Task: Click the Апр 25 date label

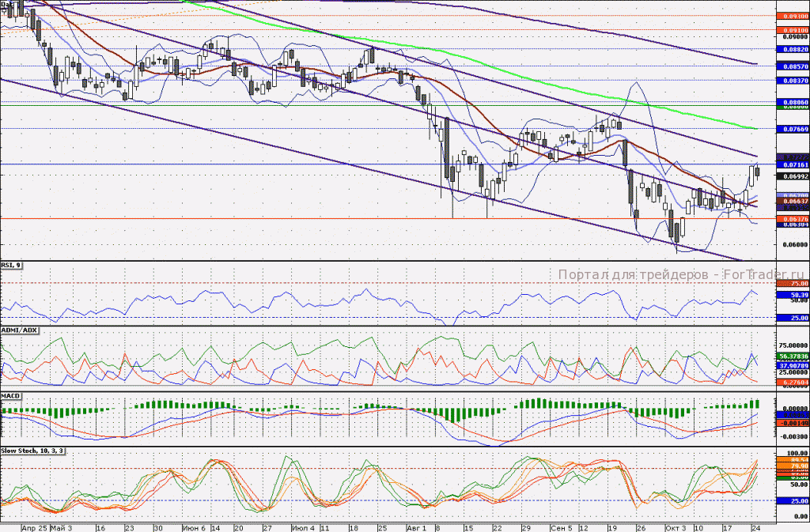Action: coord(35,528)
